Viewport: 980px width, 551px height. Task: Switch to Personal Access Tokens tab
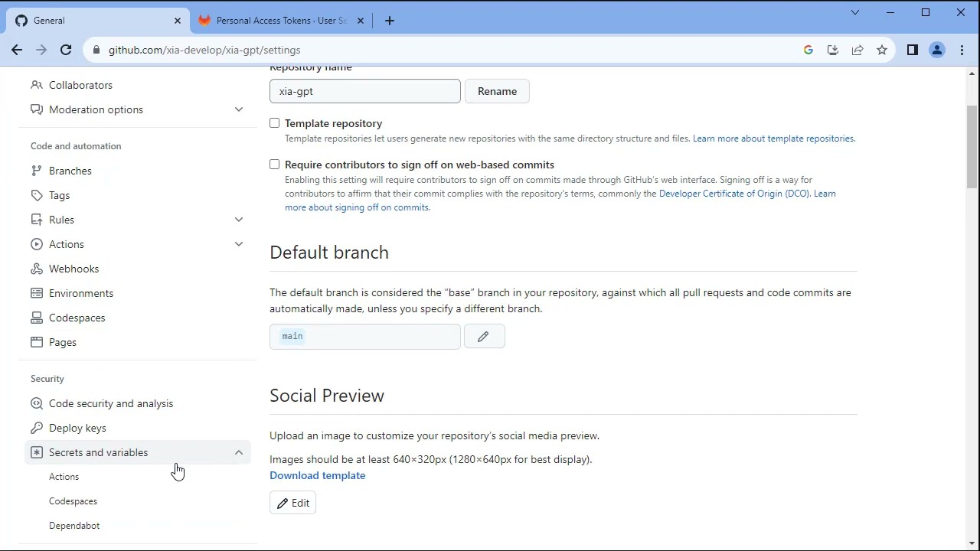(282, 21)
